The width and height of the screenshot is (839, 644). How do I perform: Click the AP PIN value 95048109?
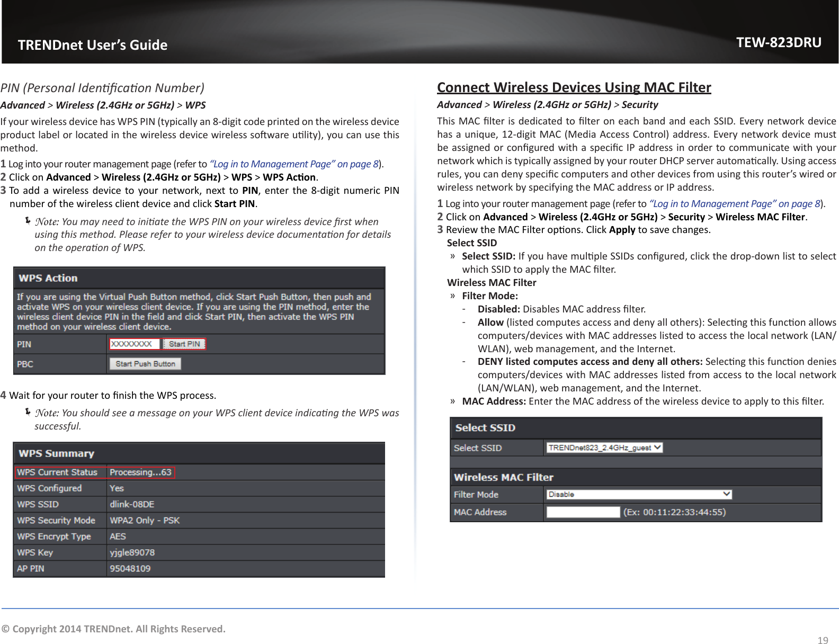130,568
